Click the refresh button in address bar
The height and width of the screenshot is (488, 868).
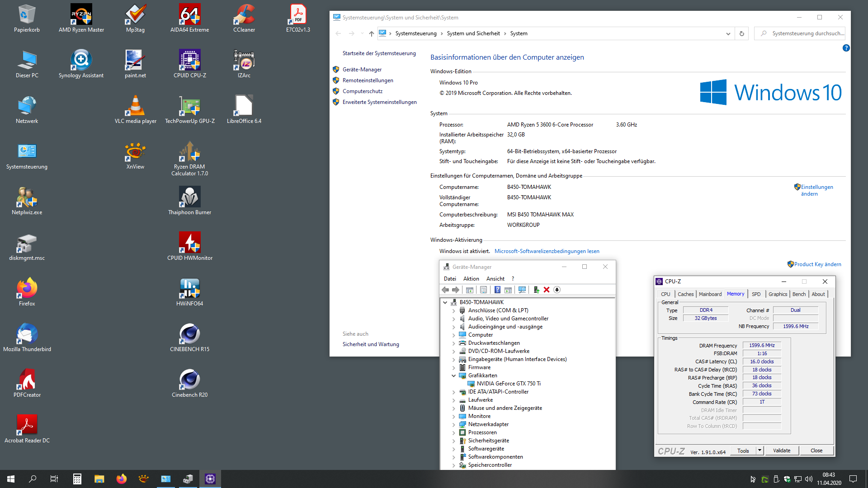(x=741, y=33)
